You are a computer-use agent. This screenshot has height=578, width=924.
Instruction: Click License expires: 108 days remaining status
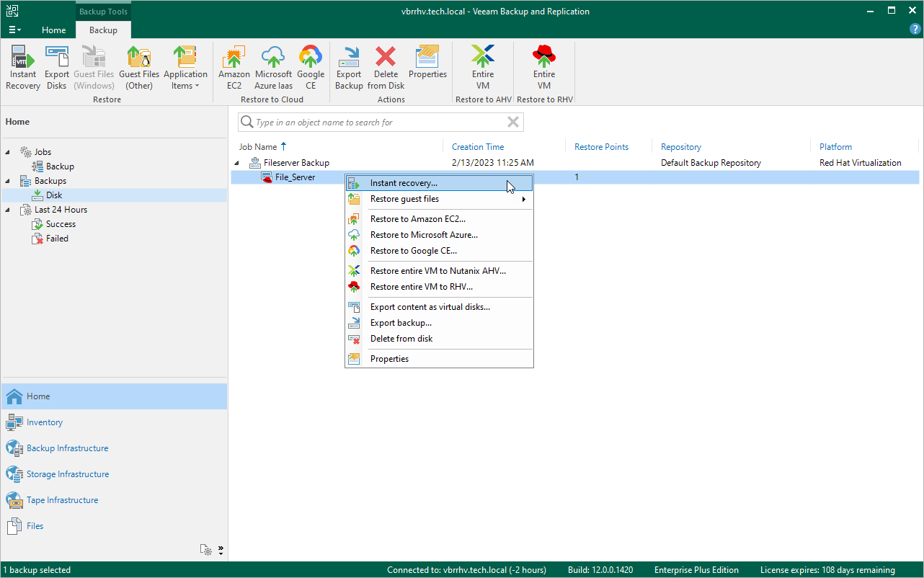[827, 570]
